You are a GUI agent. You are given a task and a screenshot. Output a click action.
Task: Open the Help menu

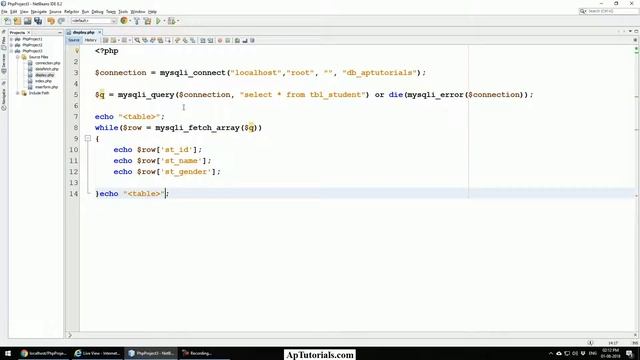pos(152,12)
